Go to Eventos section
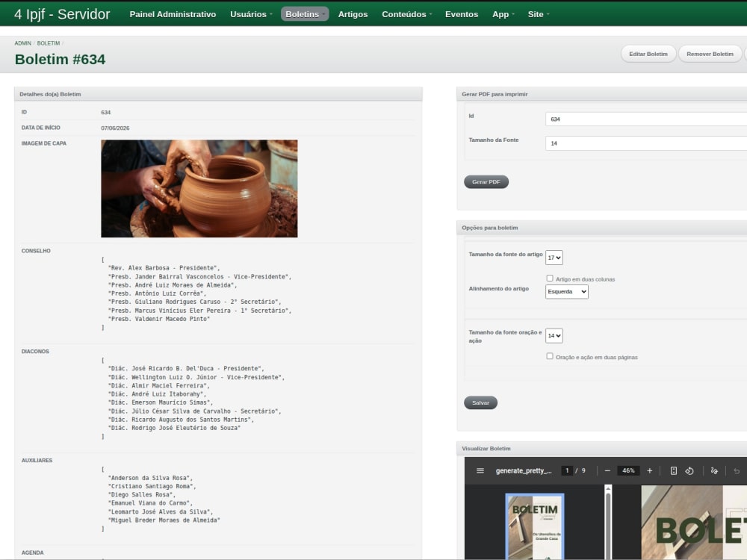This screenshot has height=560, width=747. (462, 14)
